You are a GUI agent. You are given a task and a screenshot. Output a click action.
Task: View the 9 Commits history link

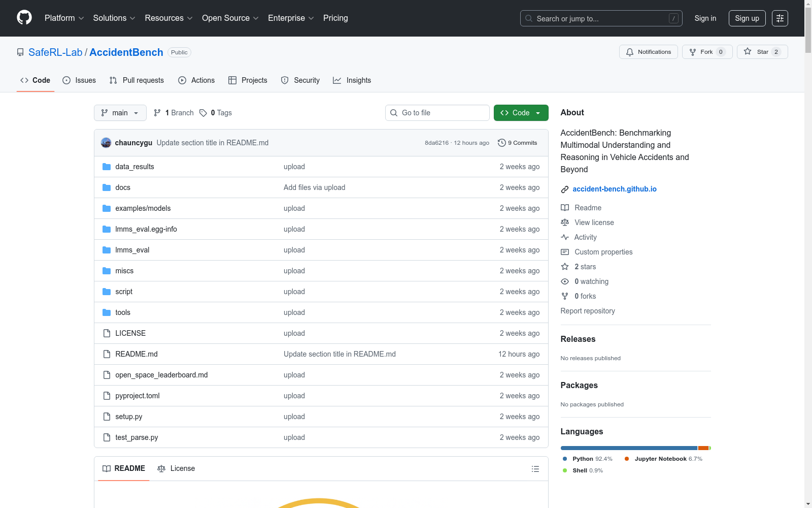518,143
